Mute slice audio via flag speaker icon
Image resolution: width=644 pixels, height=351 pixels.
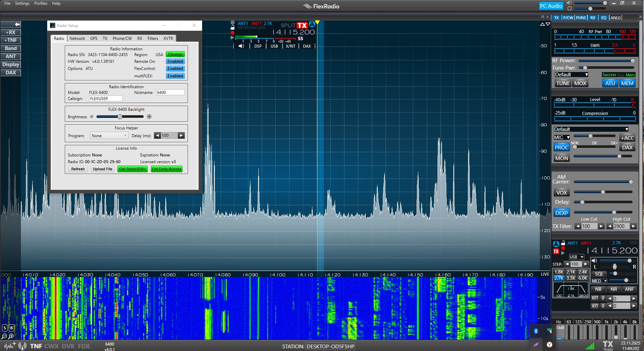241,46
